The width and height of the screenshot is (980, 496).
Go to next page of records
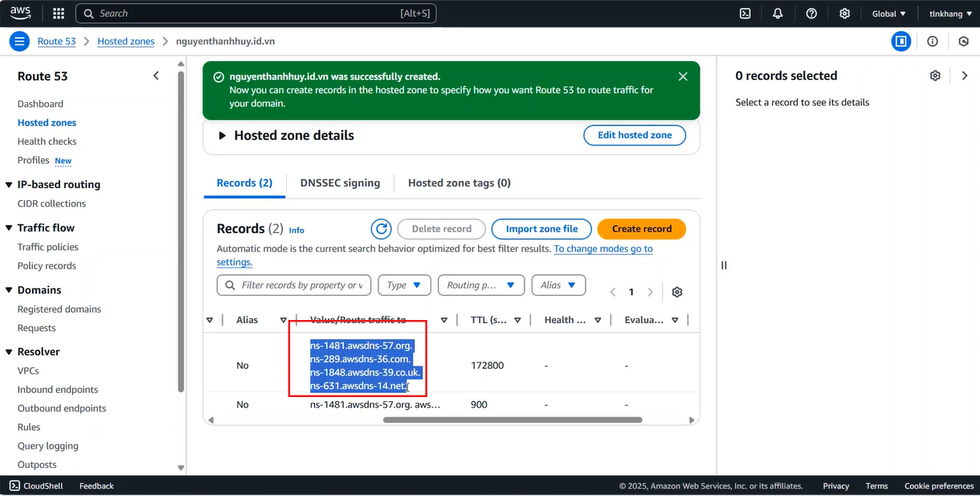[651, 292]
